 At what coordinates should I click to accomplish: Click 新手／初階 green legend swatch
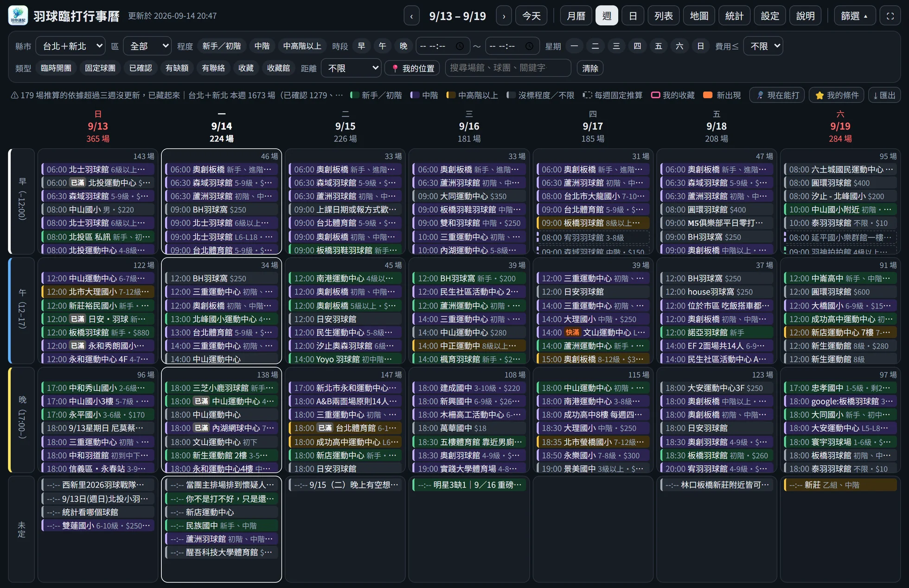tap(355, 95)
